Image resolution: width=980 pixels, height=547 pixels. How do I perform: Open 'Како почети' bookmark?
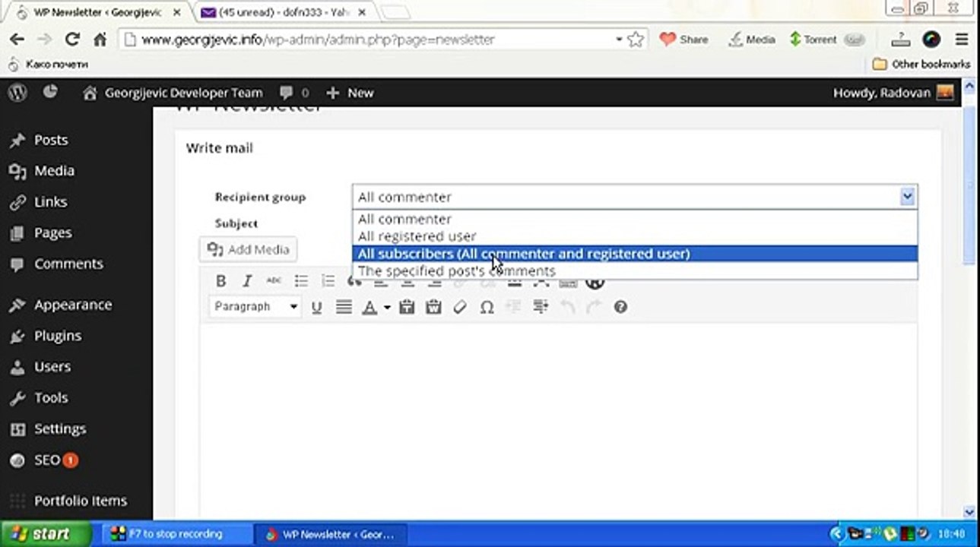[x=49, y=64]
